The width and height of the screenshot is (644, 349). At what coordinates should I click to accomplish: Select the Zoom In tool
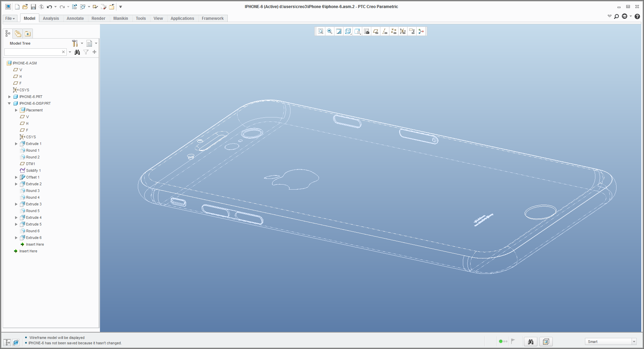pyautogui.click(x=330, y=31)
